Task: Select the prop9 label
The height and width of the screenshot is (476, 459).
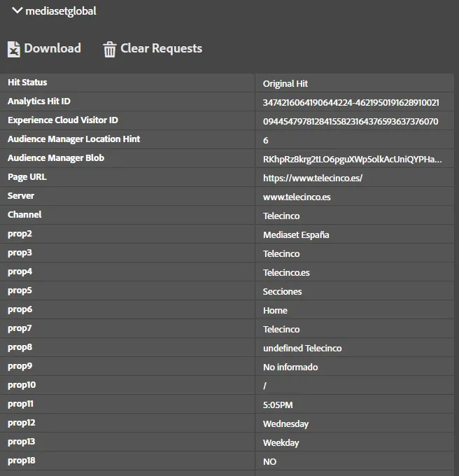Action: [20, 366]
